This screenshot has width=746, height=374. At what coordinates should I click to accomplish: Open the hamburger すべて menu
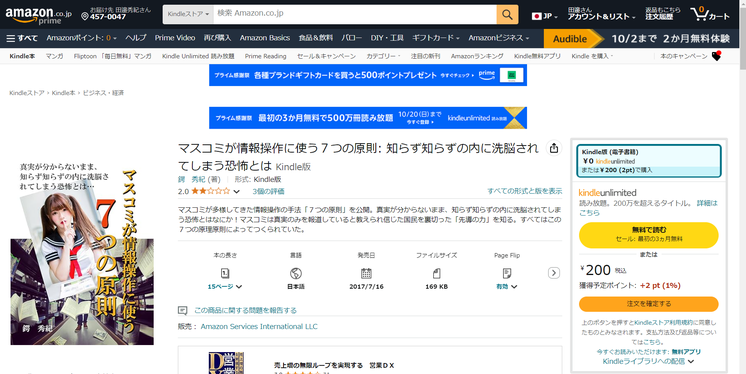(22, 38)
